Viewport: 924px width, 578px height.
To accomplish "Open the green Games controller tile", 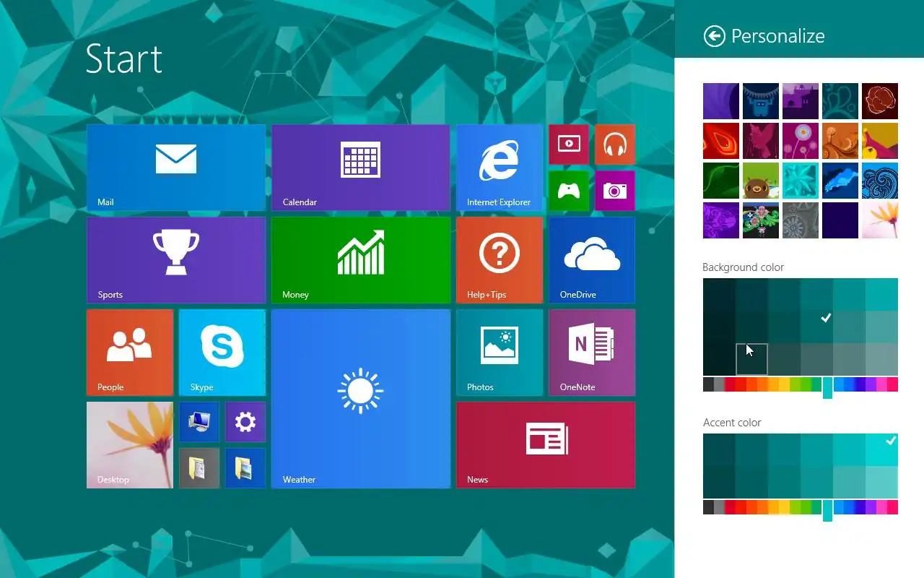I will (569, 191).
